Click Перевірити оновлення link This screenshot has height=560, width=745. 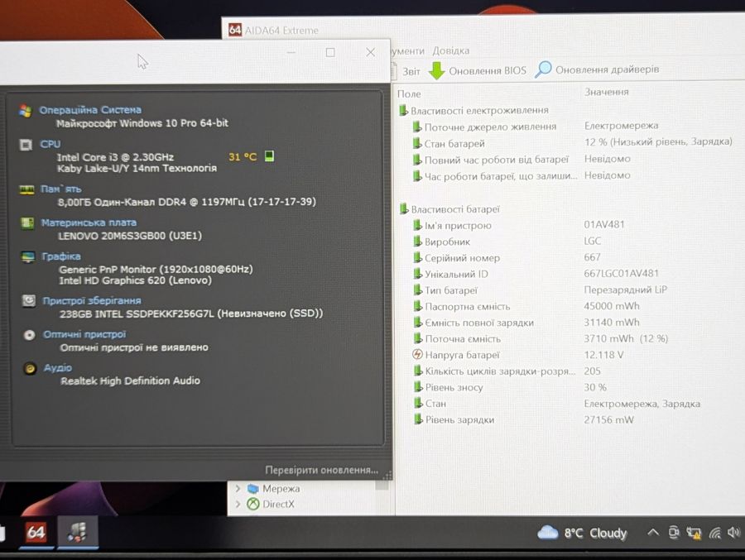point(322,470)
